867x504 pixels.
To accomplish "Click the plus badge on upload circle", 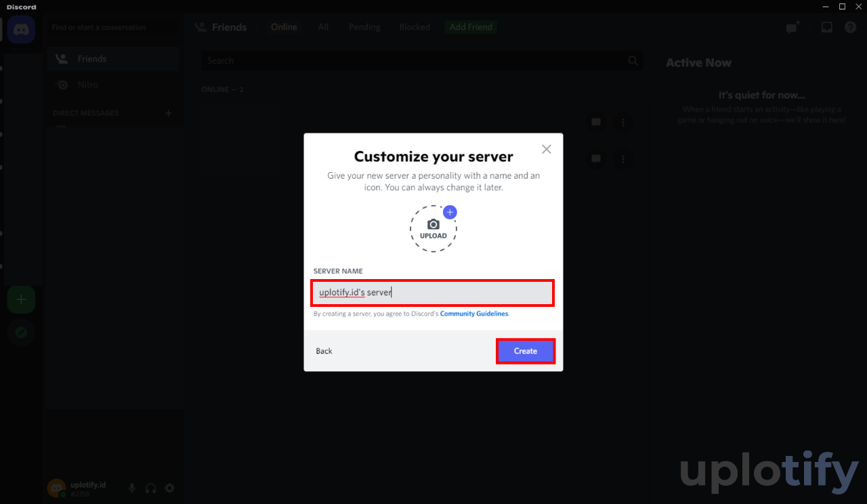I will coord(450,212).
